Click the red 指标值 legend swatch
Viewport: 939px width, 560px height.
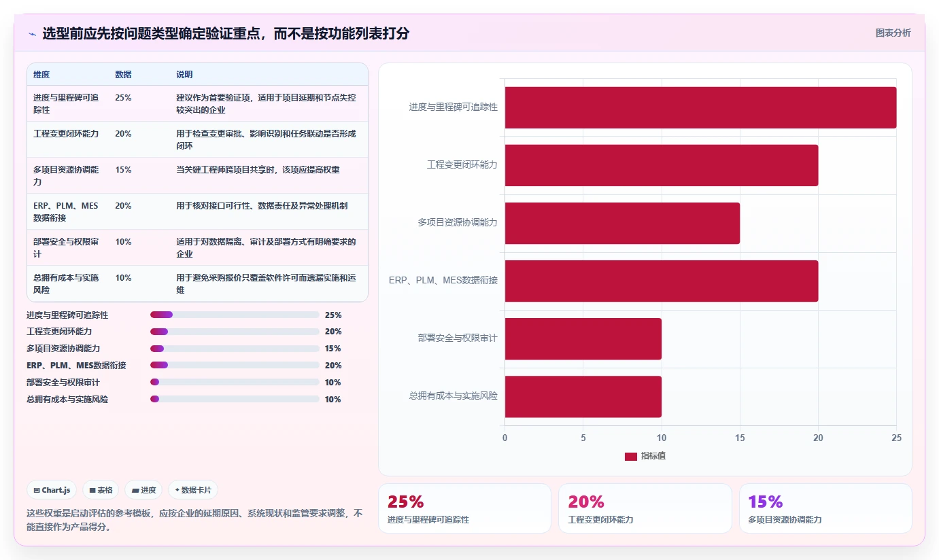(630, 457)
